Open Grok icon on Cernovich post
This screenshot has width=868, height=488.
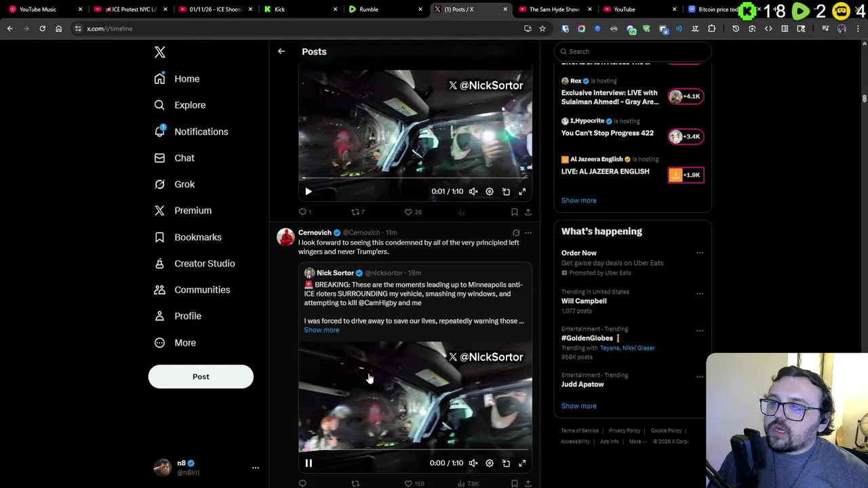(516, 232)
